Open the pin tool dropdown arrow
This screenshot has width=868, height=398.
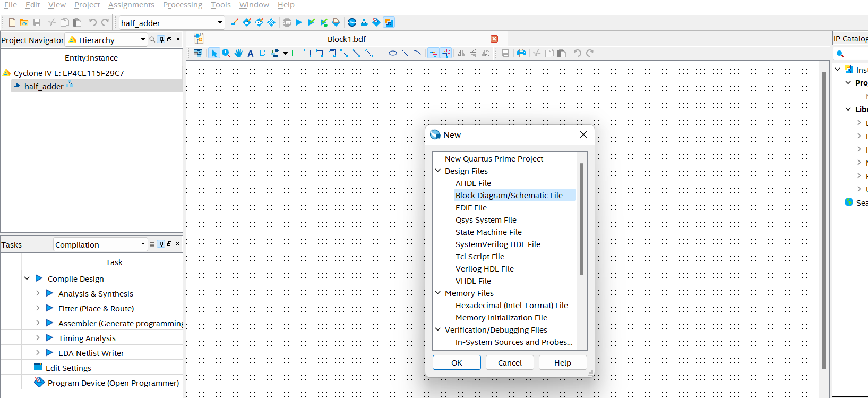(x=285, y=53)
